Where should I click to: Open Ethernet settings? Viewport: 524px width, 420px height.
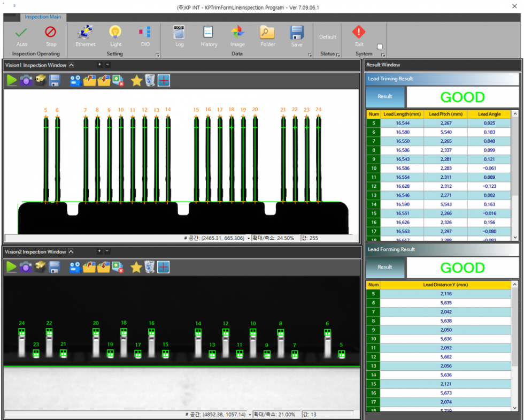[85, 36]
